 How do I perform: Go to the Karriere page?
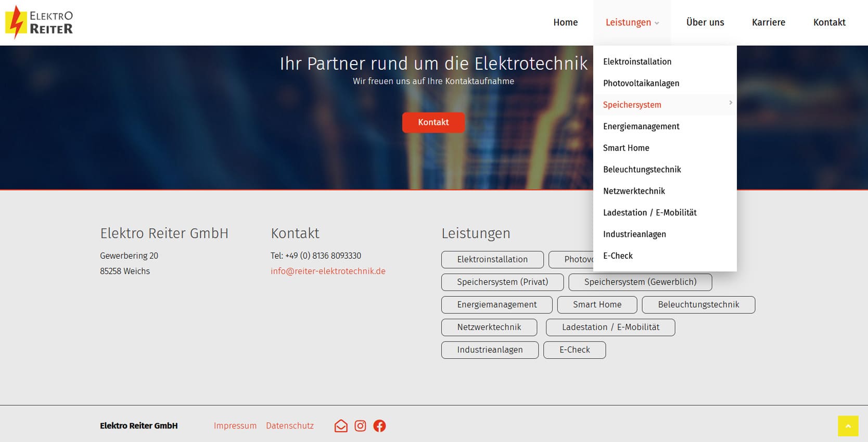point(768,22)
